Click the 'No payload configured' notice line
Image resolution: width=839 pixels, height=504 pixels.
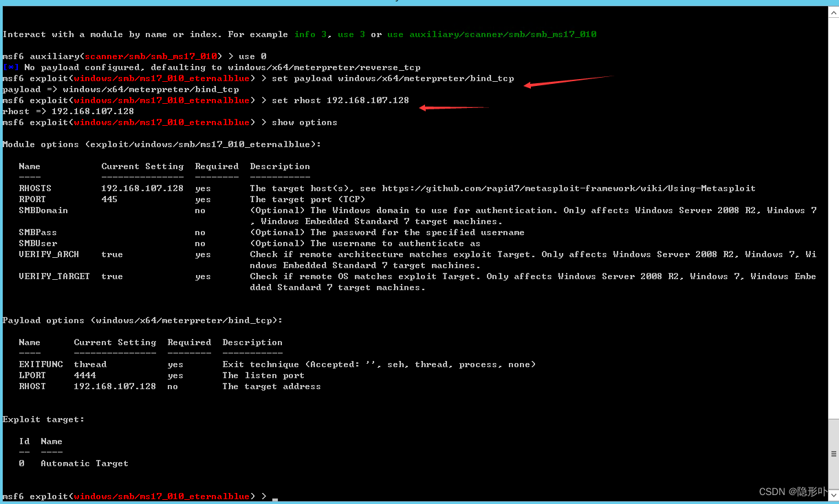[x=211, y=67]
